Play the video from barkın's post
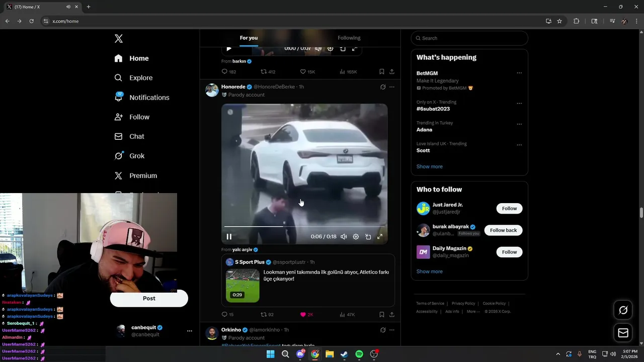Viewport: 644px width, 362px height. point(229,49)
